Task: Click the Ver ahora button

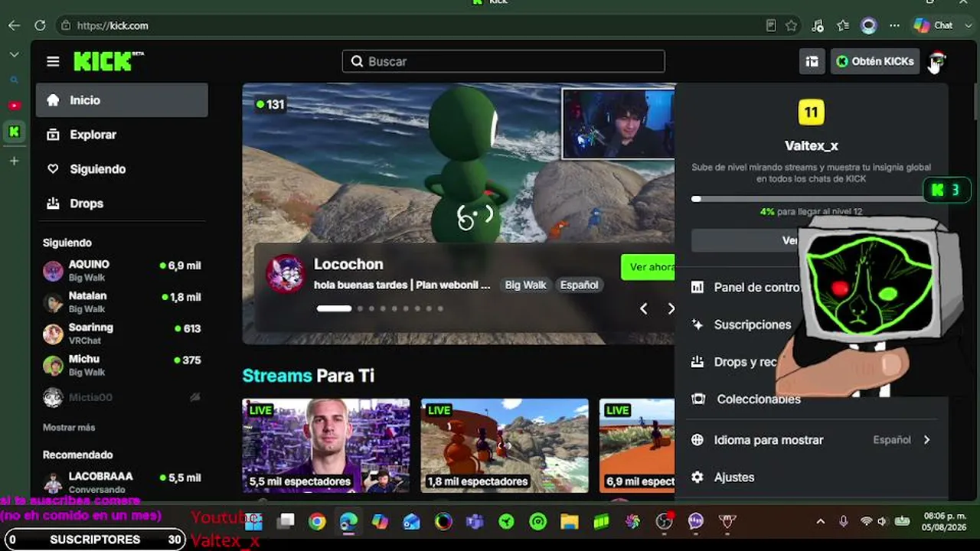Action: pyautogui.click(x=648, y=267)
